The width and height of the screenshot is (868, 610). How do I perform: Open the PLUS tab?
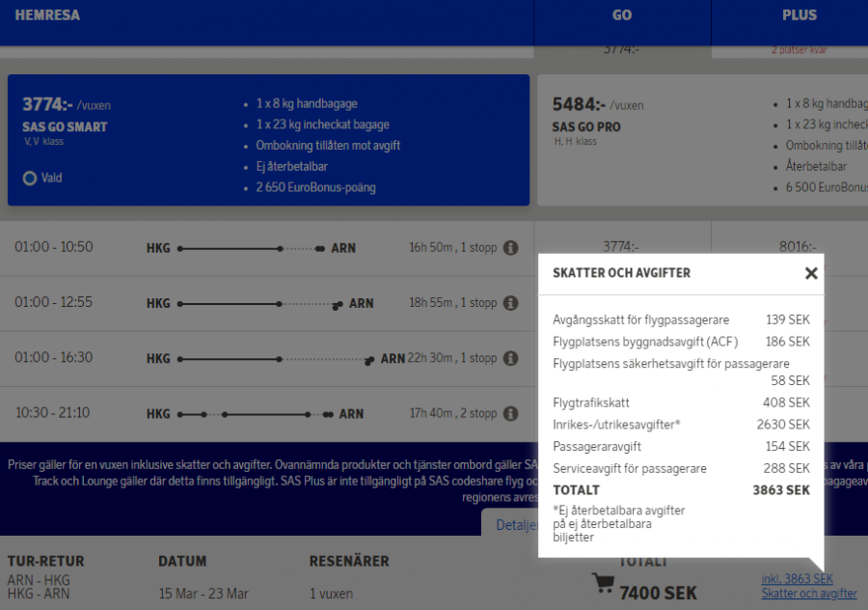point(799,15)
